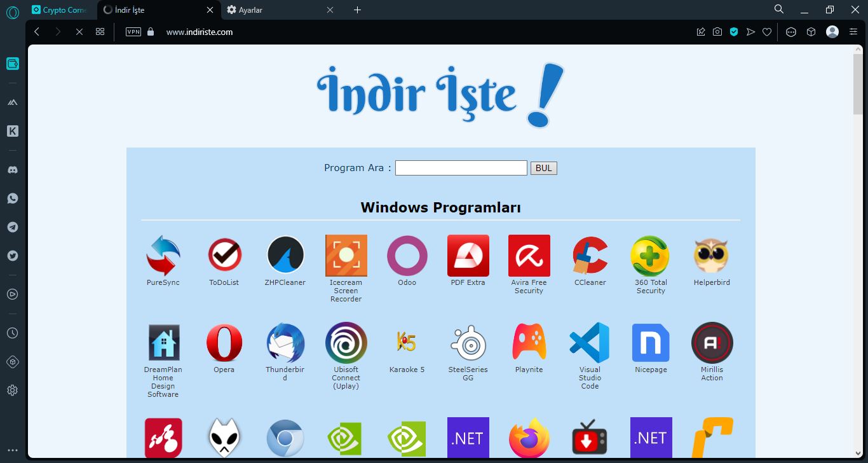Open the PDF Extra icon
The width and height of the screenshot is (868, 463).
point(468,256)
